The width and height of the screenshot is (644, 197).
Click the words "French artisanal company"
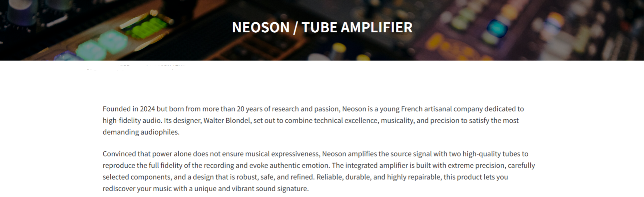pyautogui.click(x=442, y=109)
